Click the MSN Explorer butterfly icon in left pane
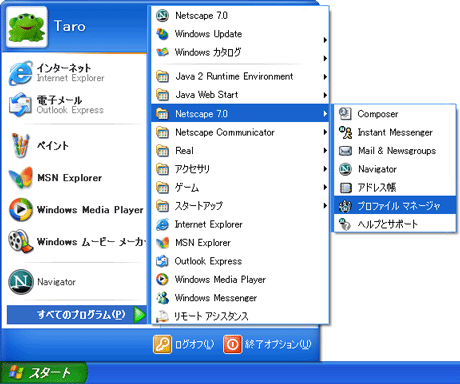The image size is (460, 384). 21,177
